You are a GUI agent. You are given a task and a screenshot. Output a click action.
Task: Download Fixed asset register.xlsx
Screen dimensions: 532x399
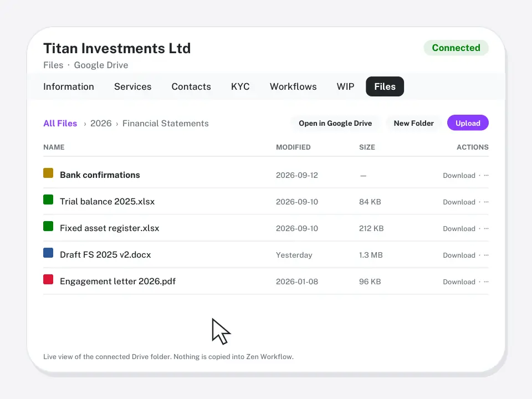tap(459, 228)
